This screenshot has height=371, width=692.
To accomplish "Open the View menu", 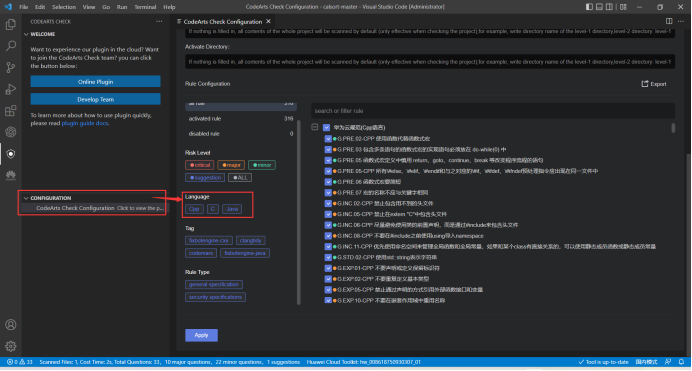I will [89, 7].
